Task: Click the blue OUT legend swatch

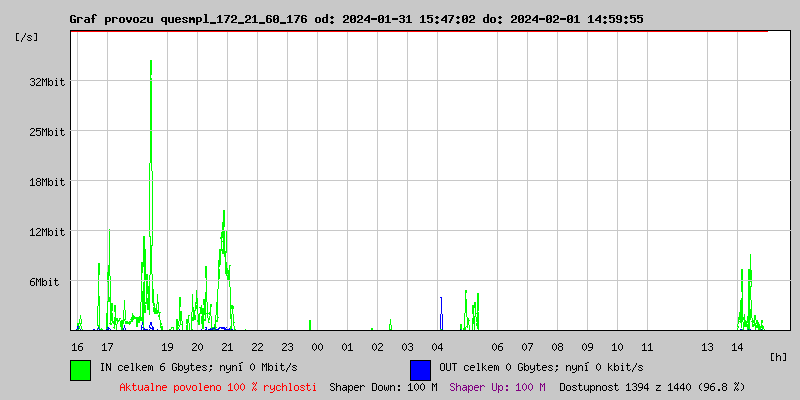Action: point(420,369)
